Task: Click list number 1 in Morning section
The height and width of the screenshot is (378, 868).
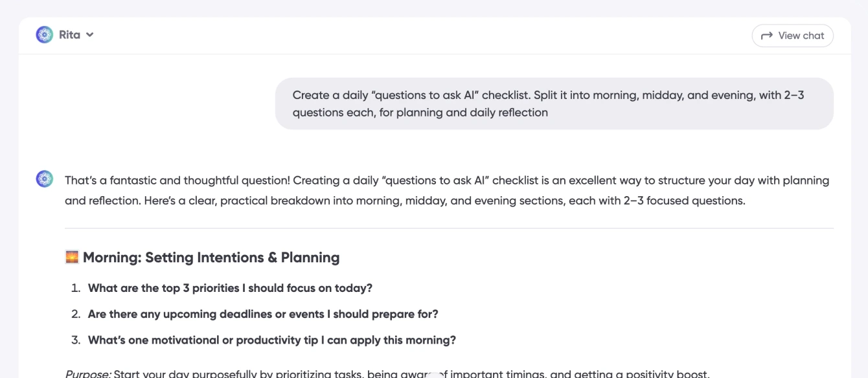Action: click(76, 288)
